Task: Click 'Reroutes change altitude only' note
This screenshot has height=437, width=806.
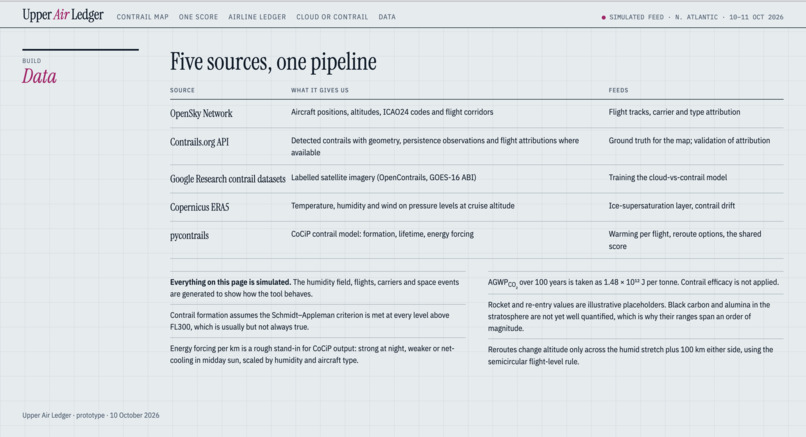Action: click(630, 355)
